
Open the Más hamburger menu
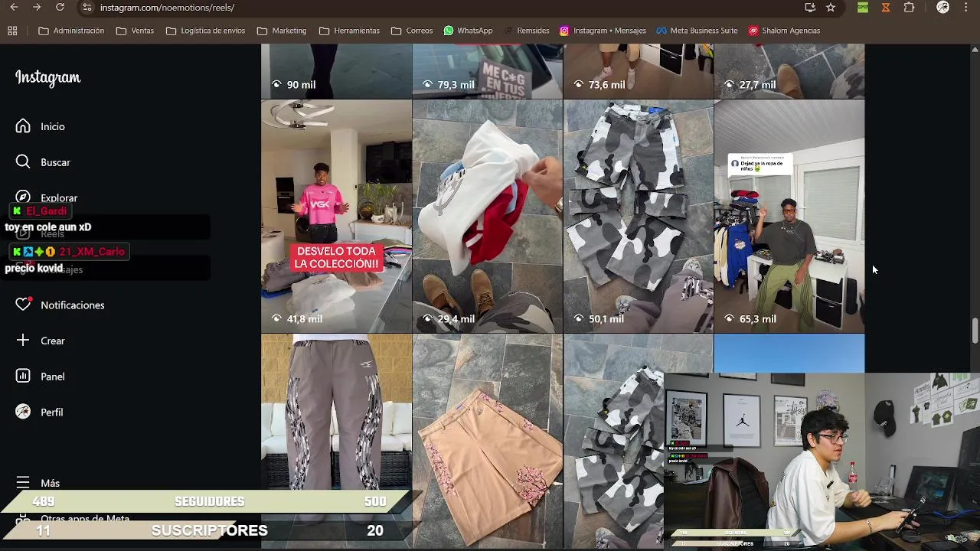23,483
